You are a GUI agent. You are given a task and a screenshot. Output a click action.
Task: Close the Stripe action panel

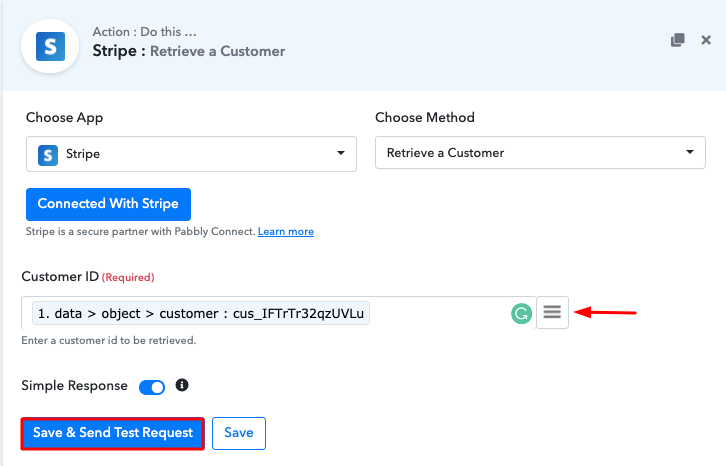(x=706, y=40)
